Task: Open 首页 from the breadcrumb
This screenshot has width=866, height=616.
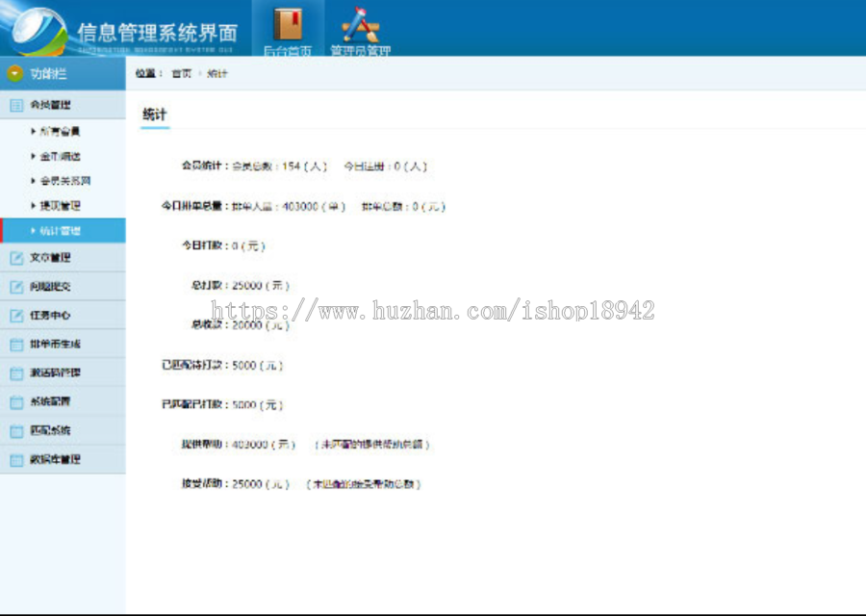Action: coord(181,72)
